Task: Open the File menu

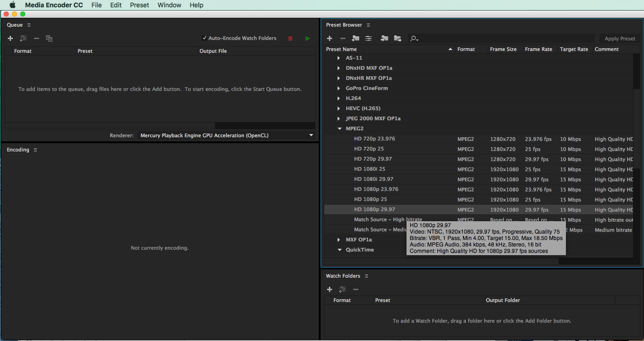Action: (96, 5)
